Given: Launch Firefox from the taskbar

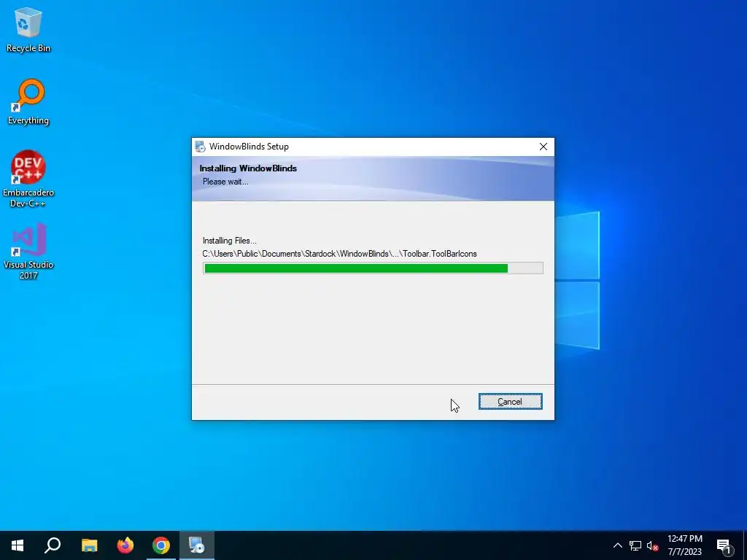Looking at the screenshot, I should pos(125,545).
